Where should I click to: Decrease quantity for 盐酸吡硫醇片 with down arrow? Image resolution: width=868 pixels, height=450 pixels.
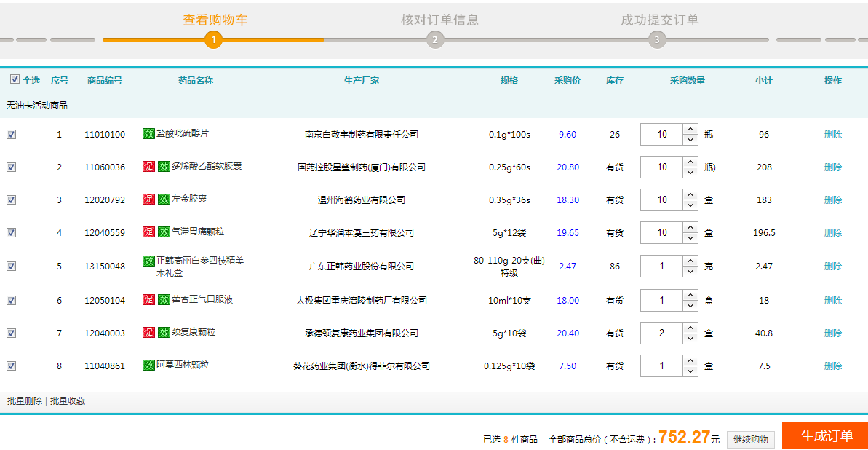point(690,140)
